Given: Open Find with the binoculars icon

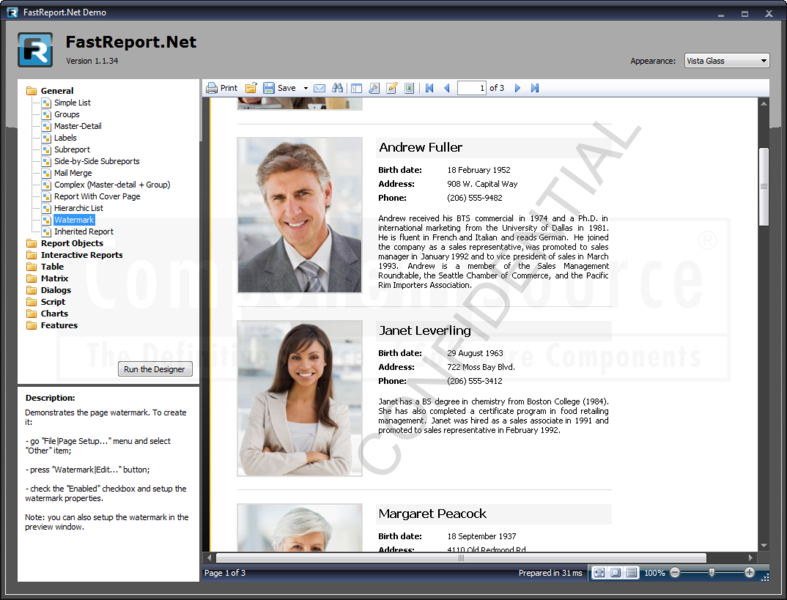Looking at the screenshot, I should click(x=338, y=88).
